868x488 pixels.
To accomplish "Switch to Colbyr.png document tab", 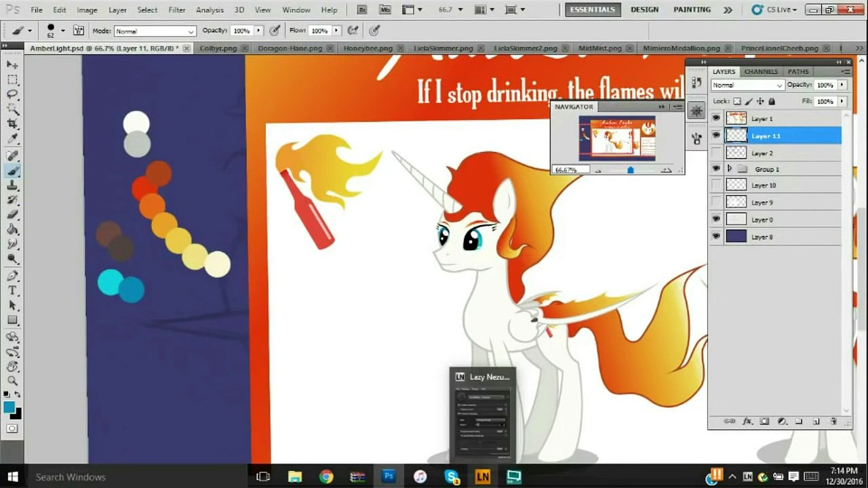I will (x=218, y=49).
